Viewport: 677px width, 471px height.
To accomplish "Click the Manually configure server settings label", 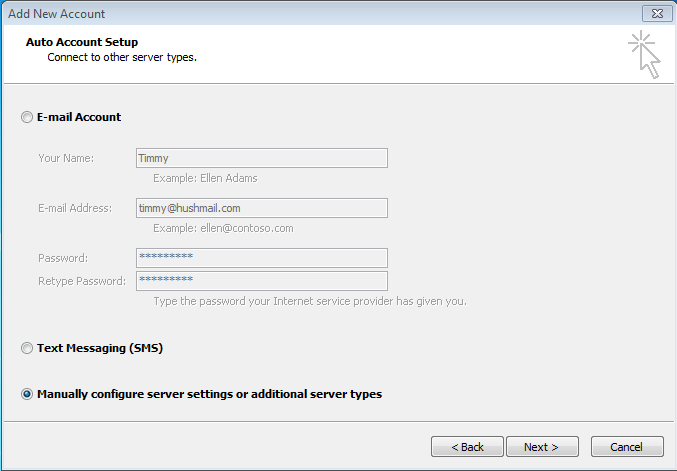I will tap(209, 394).
